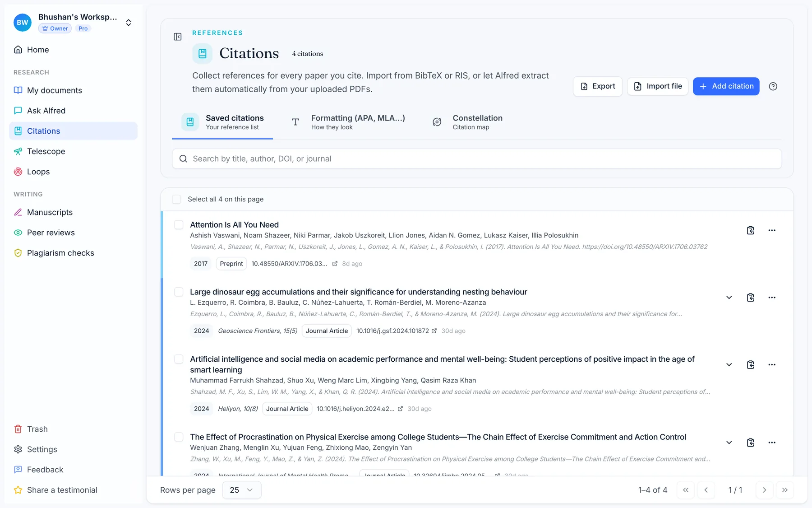Expand details of the dinosaur egg citation

tap(729, 298)
